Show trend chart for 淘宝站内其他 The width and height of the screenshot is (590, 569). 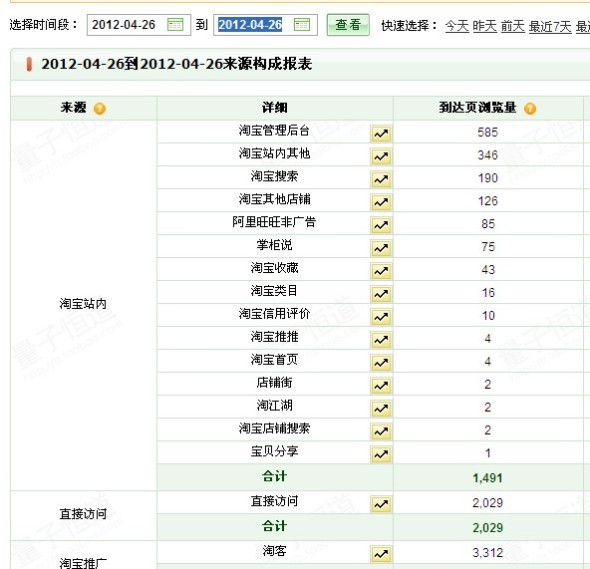point(381,157)
